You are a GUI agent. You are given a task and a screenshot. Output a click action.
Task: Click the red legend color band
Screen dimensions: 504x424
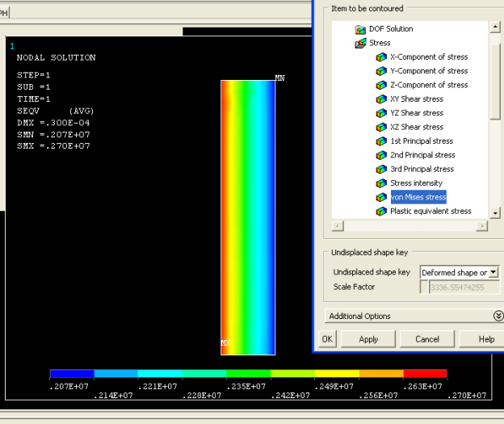(425, 374)
